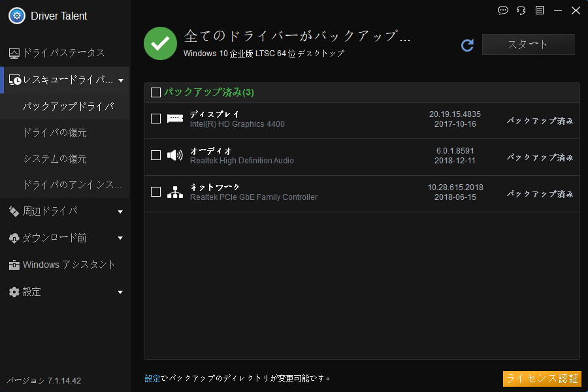Open the feedback chat bubble icon

pyautogui.click(x=503, y=10)
